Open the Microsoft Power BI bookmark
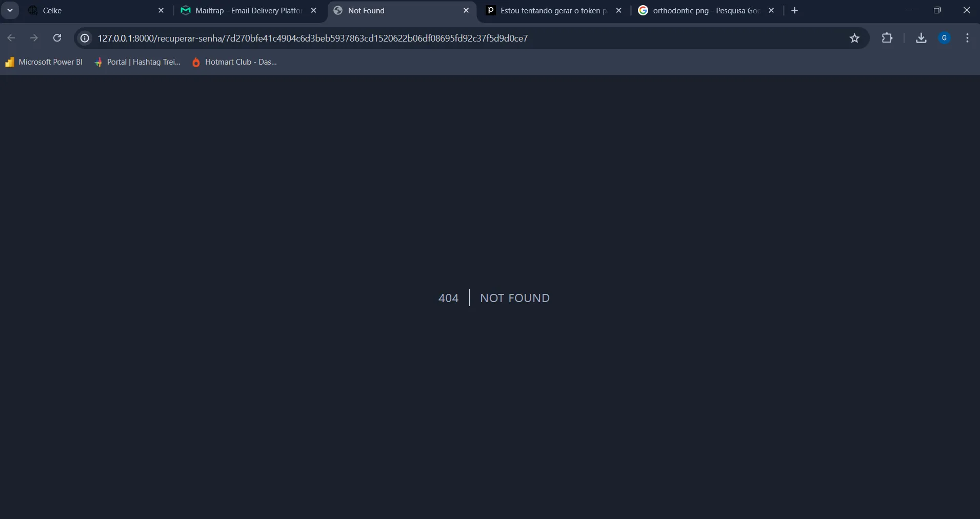This screenshot has height=519, width=980. pos(44,62)
